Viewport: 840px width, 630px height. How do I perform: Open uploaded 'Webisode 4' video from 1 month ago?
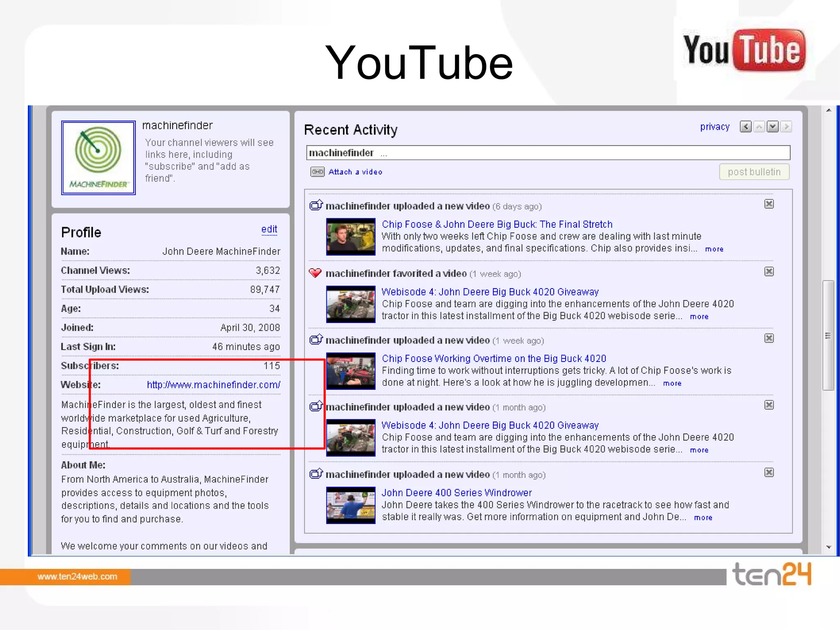(490, 425)
